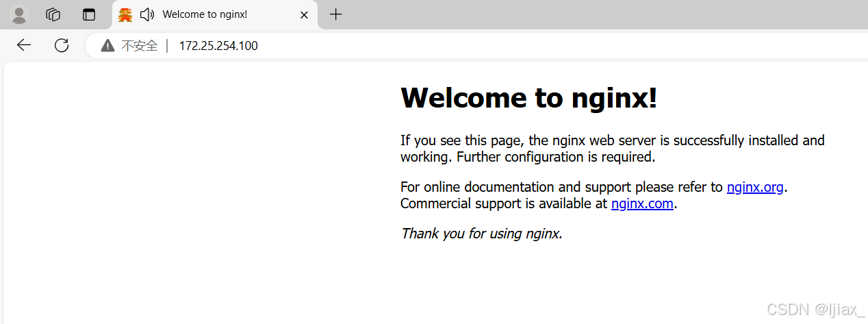Open a new tab with plus button
This screenshot has height=324, width=868.
point(335,14)
